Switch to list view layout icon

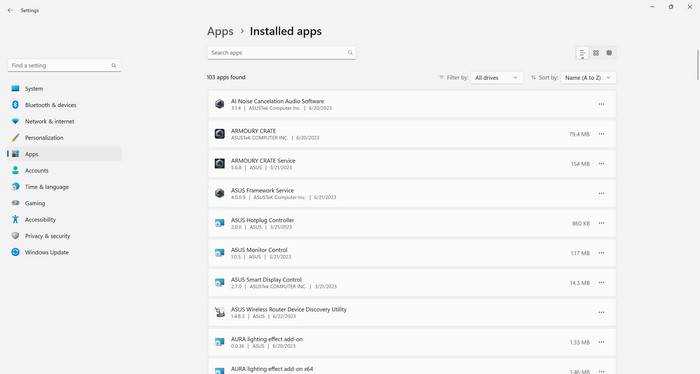582,54
